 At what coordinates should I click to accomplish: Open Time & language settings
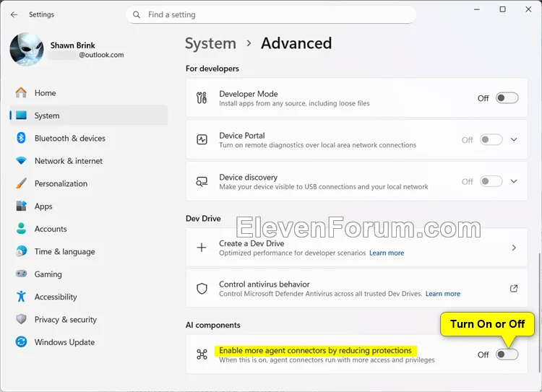[89, 251]
